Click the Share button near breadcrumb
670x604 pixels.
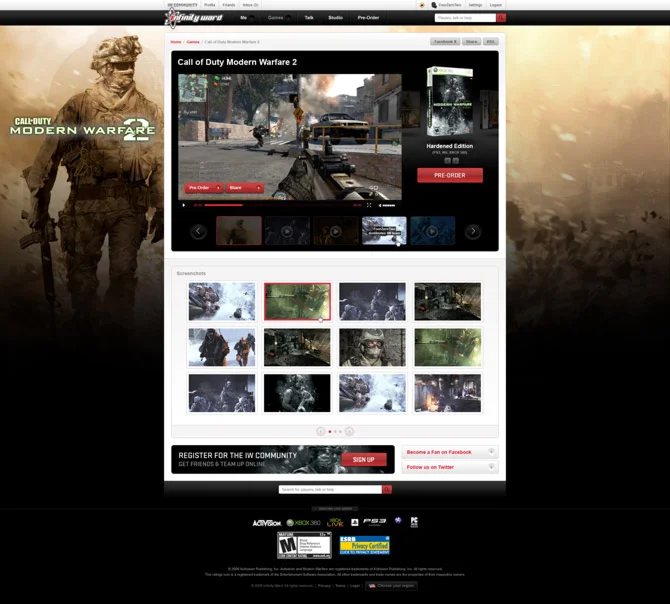(x=471, y=41)
